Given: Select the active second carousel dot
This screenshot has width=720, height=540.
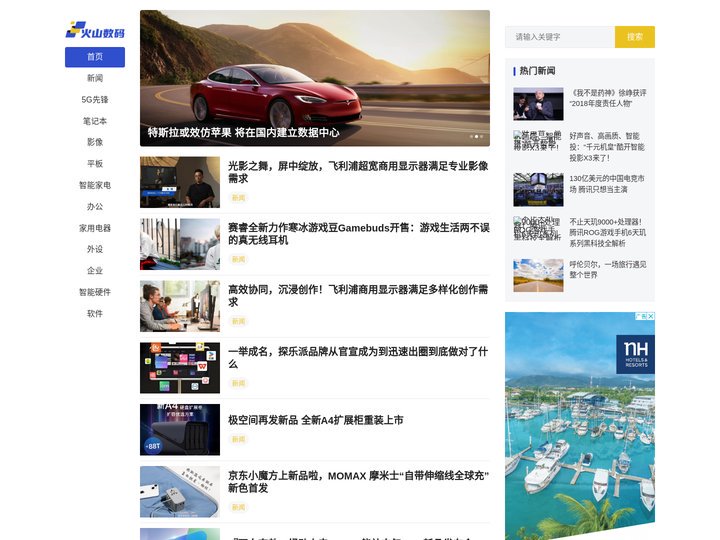Looking at the screenshot, I should (476, 136).
